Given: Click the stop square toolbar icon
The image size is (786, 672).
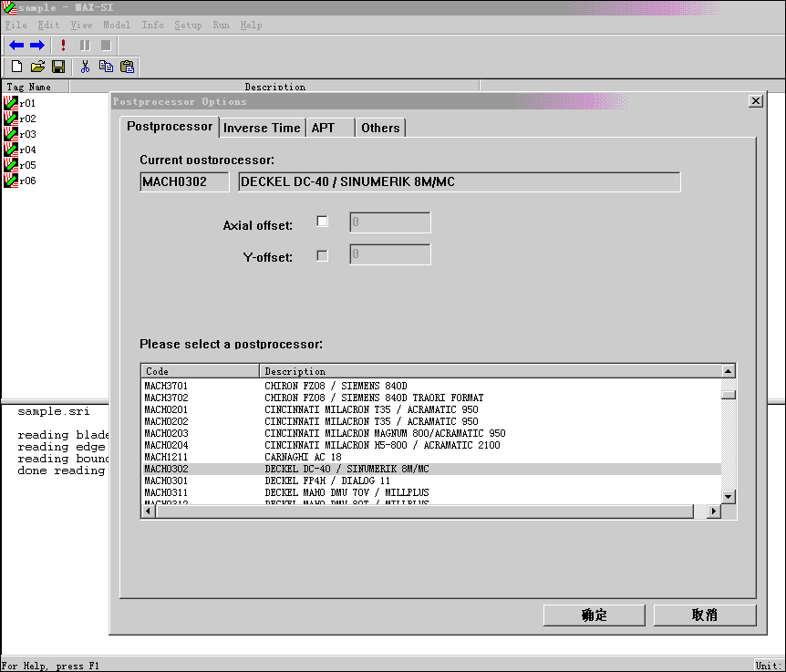Looking at the screenshot, I should [x=106, y=46].
